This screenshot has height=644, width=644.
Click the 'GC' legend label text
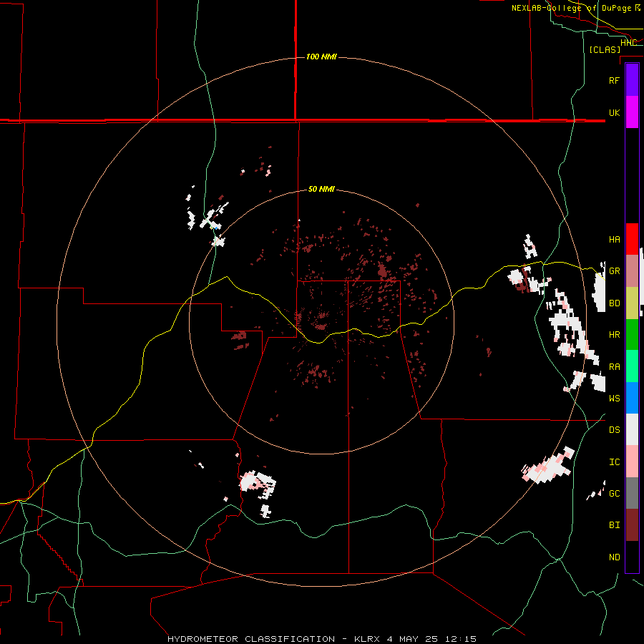(614, 494)
